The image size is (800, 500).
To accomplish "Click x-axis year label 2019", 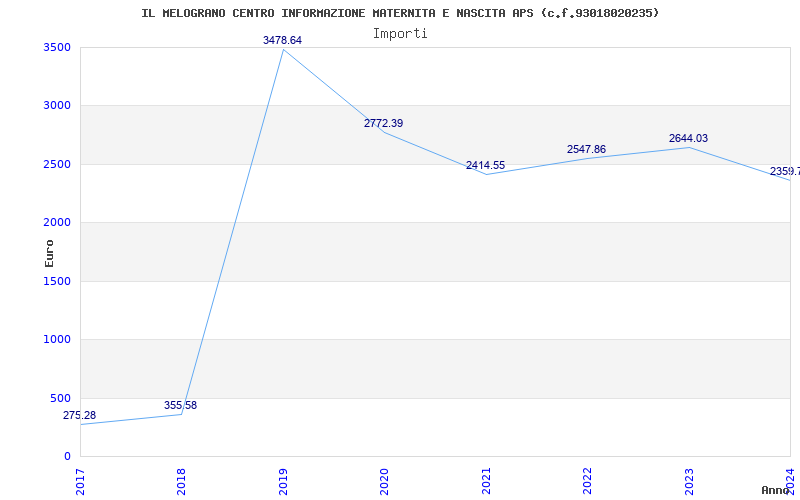I will (x=283, y=481).
